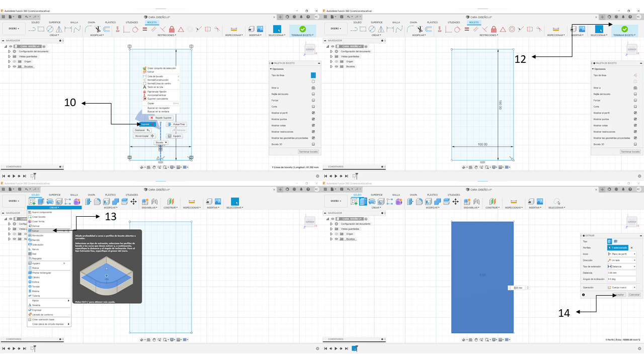This screenshot has width=644, height=362.
Task: Click the green Finish Sketch check in top-right window
Action: [624, 29]
